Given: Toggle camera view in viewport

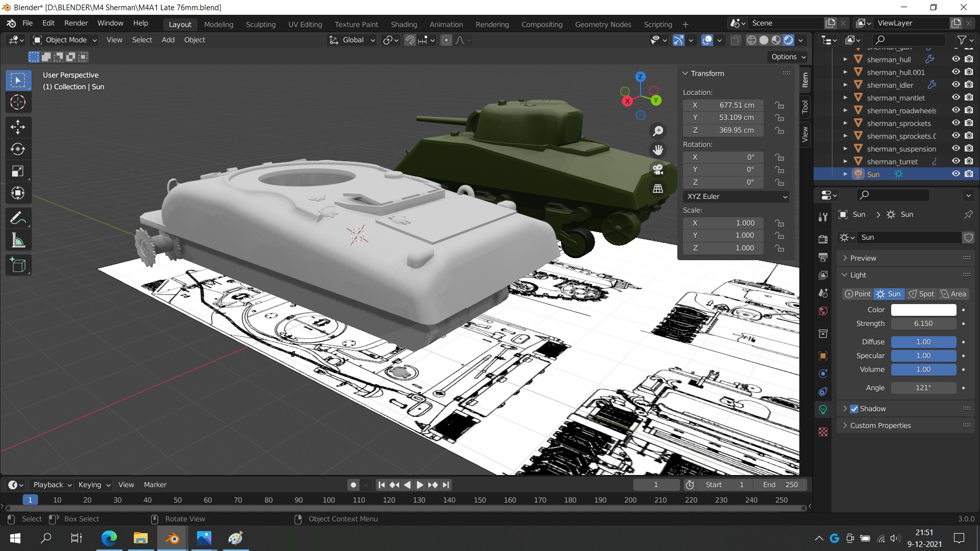Looking at the screenshot, I should [658, 169].
